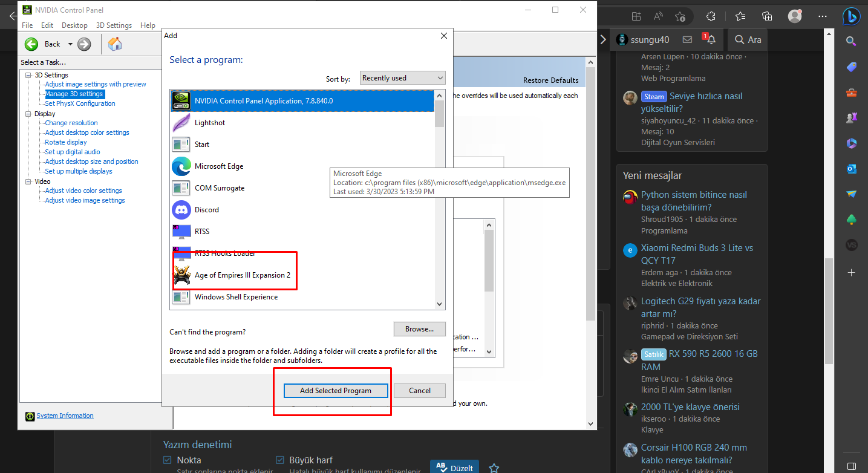The image size is (868, 473).
Task: Click the Düzelt button
Action: click(454, 468)
